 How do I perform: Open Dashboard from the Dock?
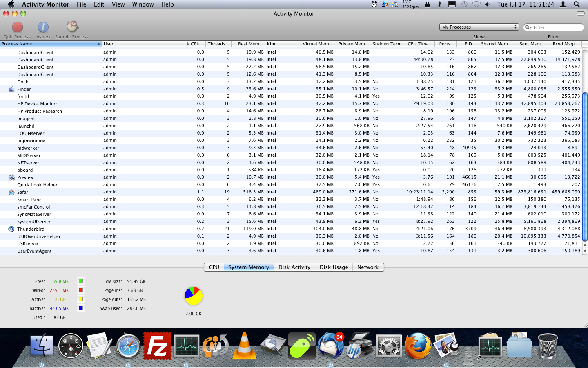tap(71, 346)
